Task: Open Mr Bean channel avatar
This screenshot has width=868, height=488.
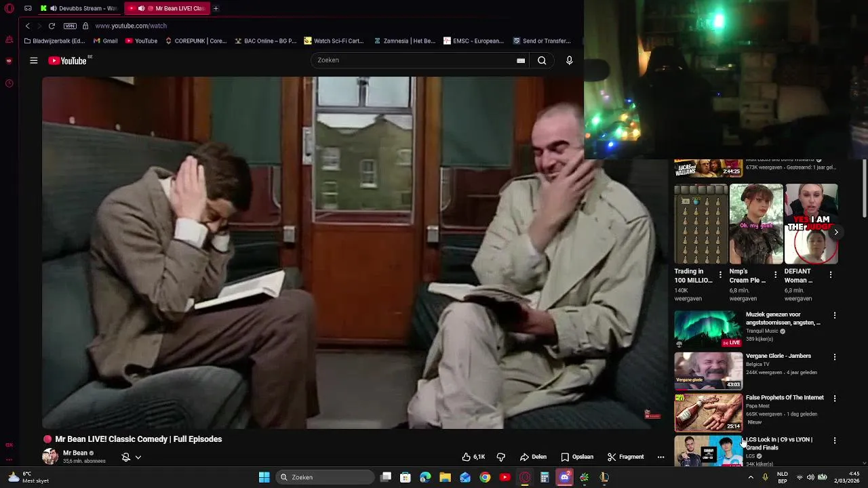Action: point(50,456)
